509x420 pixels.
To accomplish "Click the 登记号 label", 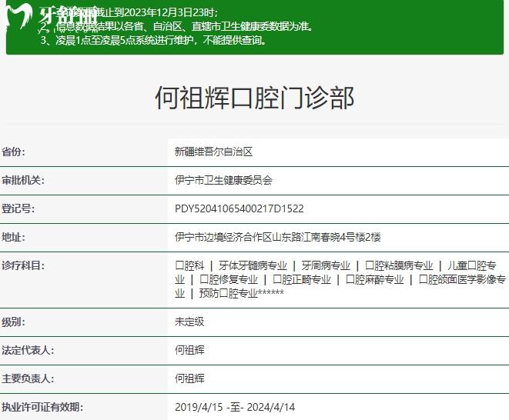I will point(18,208).
